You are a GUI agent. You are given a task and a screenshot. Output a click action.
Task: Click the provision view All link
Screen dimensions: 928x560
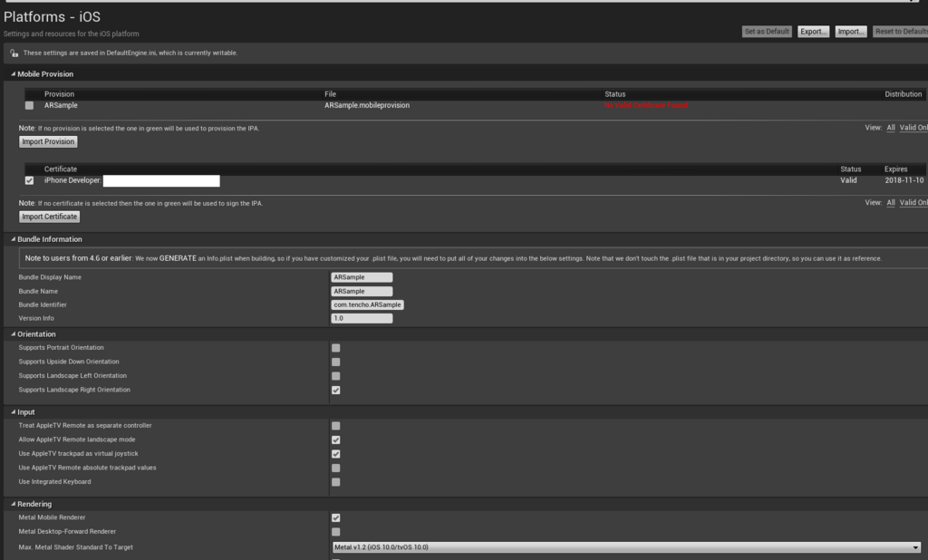[891, 128]
